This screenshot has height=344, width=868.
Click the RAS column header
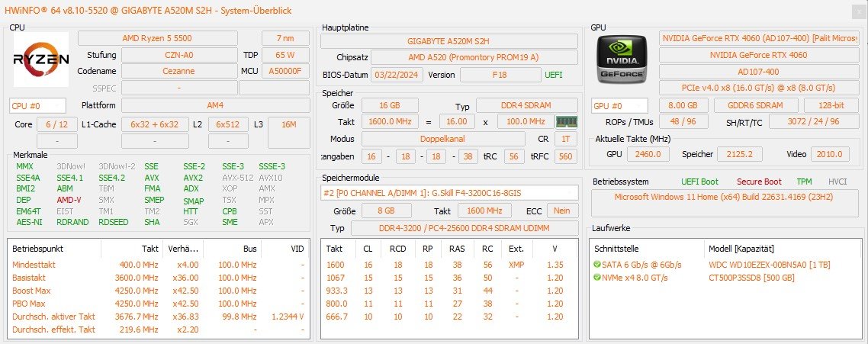pyautogui.click(x=457, y=249)
